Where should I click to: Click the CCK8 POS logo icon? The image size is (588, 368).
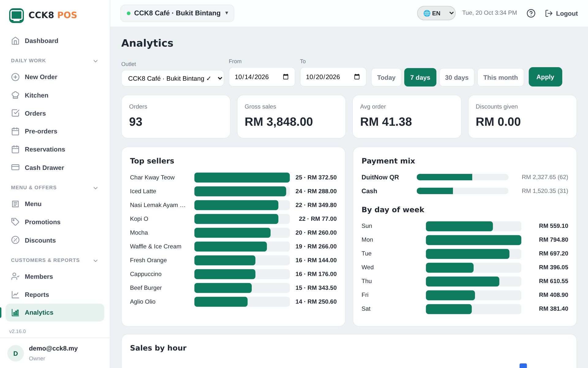click(x=17, y=15)
